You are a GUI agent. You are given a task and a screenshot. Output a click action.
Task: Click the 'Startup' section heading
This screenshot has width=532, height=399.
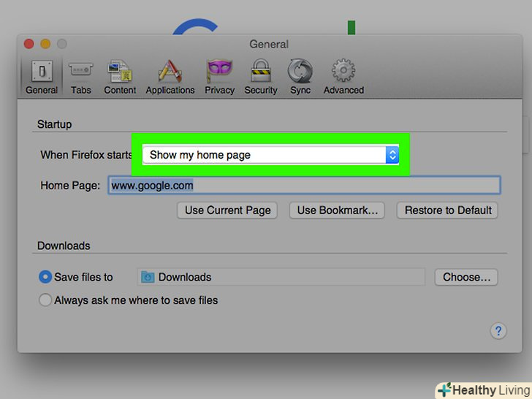pos(54,124)
